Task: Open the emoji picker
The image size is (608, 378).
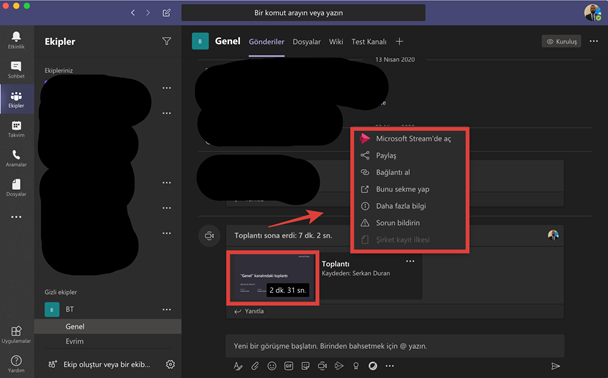Action: 272,366
